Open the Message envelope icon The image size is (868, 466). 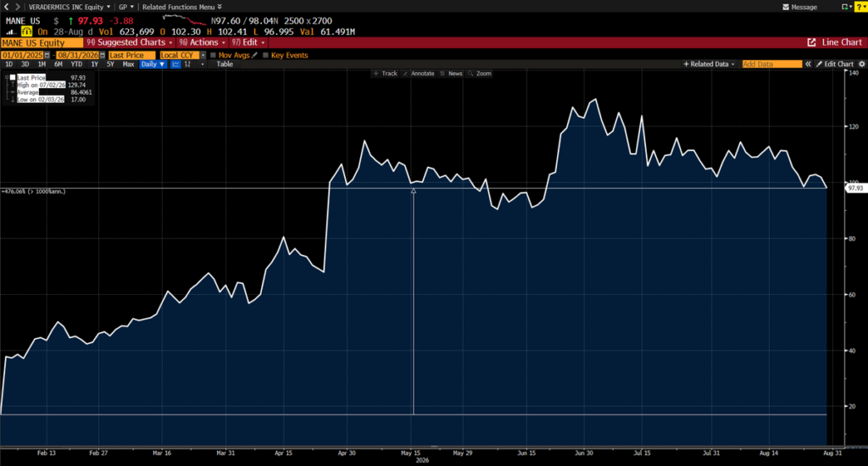coord(786,7)
